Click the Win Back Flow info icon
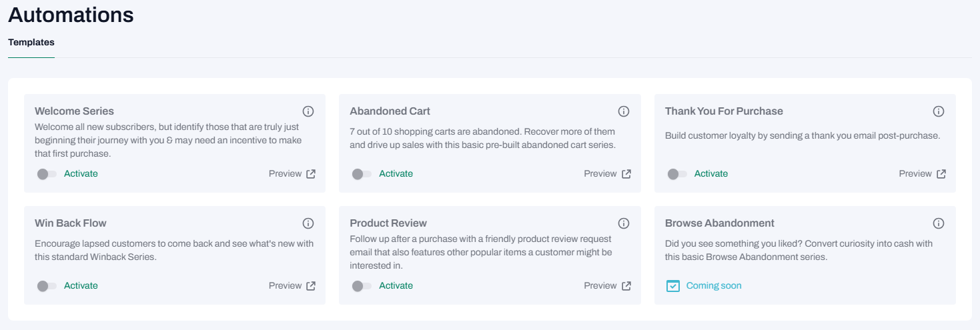Image resolution: width=980 pixels, height=330 pixels. coord(308,223)
